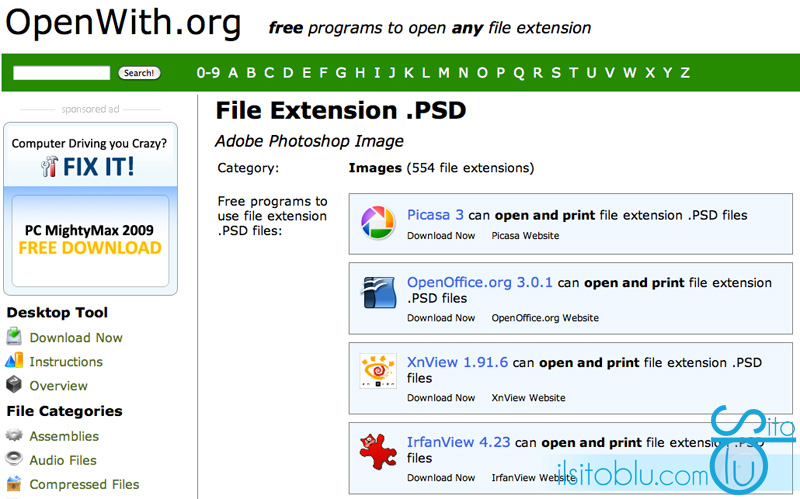Click the Assemblies gear icon
Viewport: 800px width, 499px height.
[14, 436]
